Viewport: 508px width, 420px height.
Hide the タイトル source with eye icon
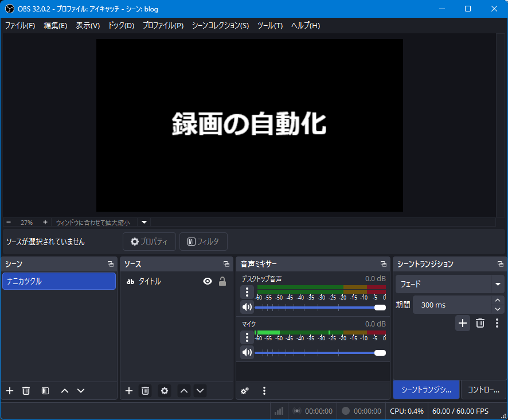point(208,281)
